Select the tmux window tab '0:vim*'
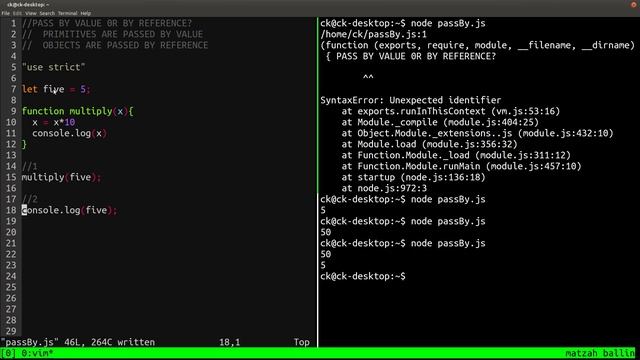The image size is (640, 360). tap(37, 353)
